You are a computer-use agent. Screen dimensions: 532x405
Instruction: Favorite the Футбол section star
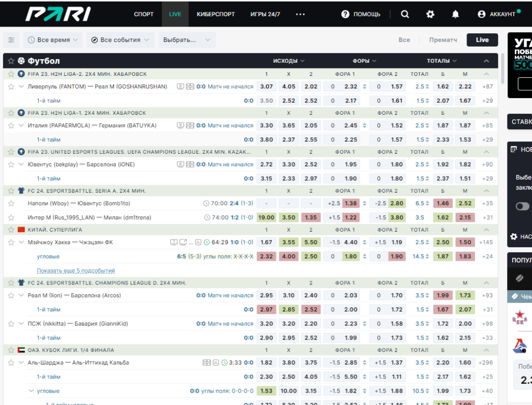(11, 61)
